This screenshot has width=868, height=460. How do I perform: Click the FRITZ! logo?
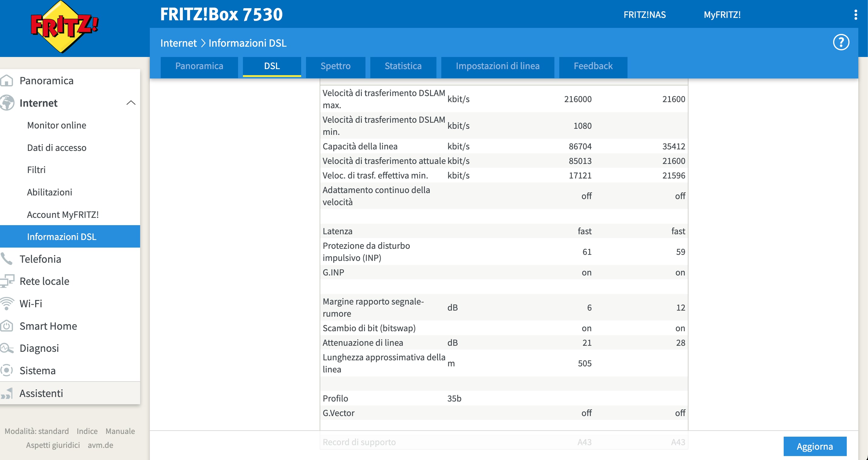click(x=64, y=27)
